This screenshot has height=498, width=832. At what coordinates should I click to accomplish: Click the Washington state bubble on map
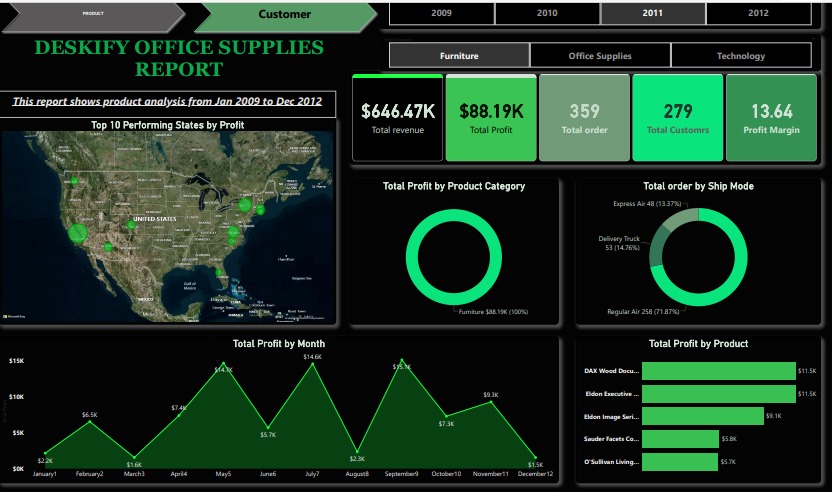point(74,181)
